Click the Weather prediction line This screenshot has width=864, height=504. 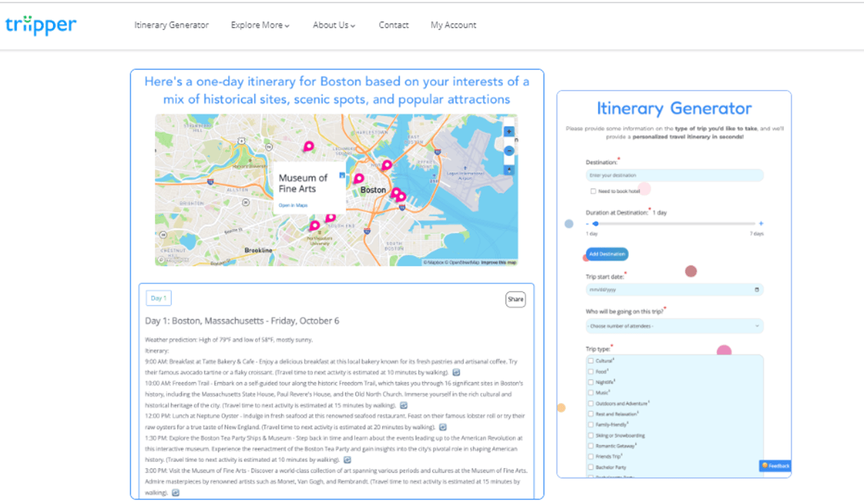[x=229, y=340]
